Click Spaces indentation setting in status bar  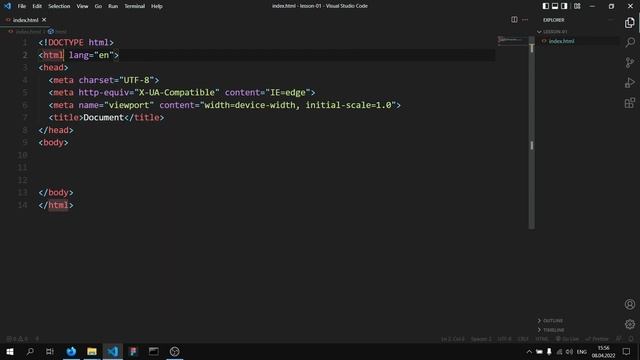[481, 339]
